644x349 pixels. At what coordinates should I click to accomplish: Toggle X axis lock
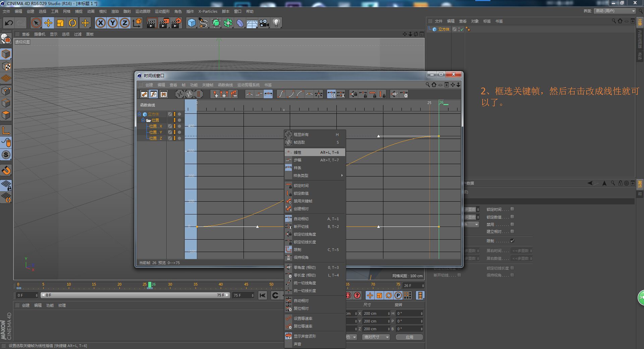[100, 23]
